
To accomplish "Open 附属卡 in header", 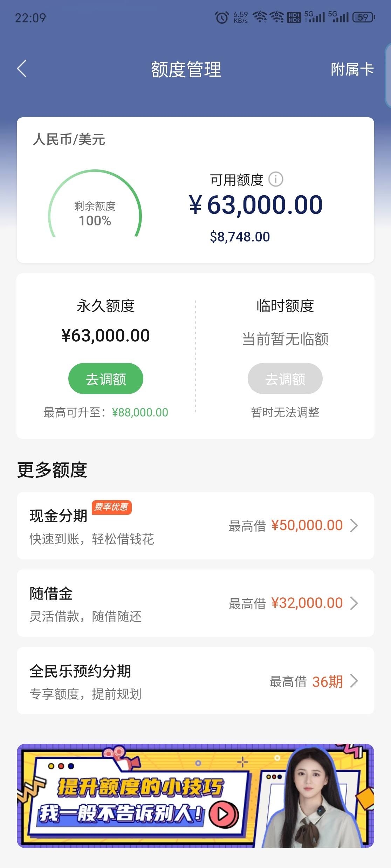I will pos(352,69).
